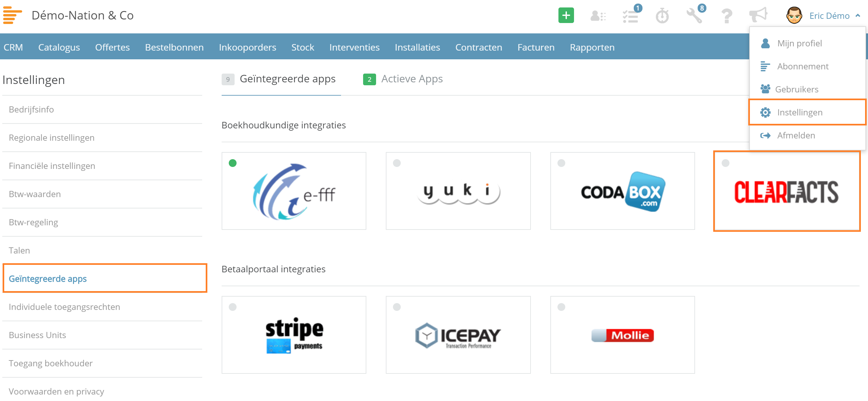Image resolution: width=868 pixels, height=401 pixels.
Task: Open the ClearFacts integration card
Action: click(x=787, y=191)
